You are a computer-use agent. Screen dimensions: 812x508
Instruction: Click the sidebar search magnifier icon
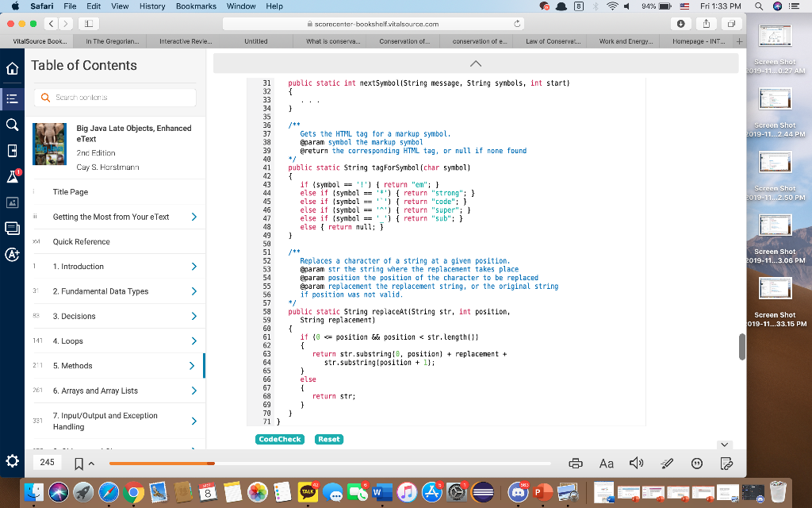12,125
